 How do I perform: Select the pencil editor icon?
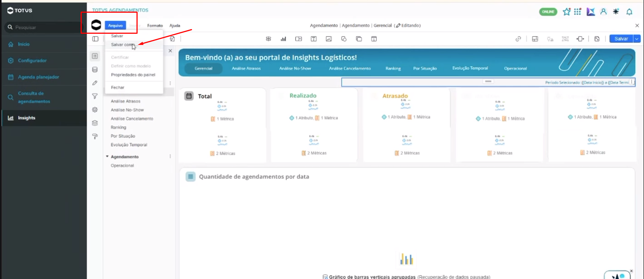[95, 83]
